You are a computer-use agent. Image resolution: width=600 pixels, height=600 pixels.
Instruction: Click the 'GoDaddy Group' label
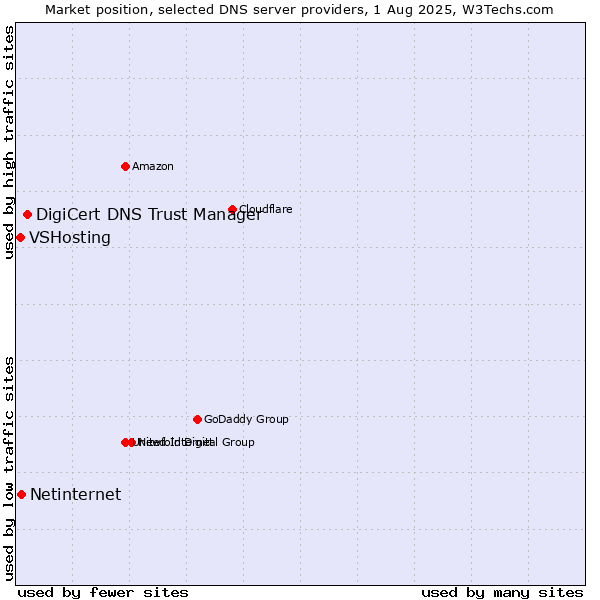(246, 419)
